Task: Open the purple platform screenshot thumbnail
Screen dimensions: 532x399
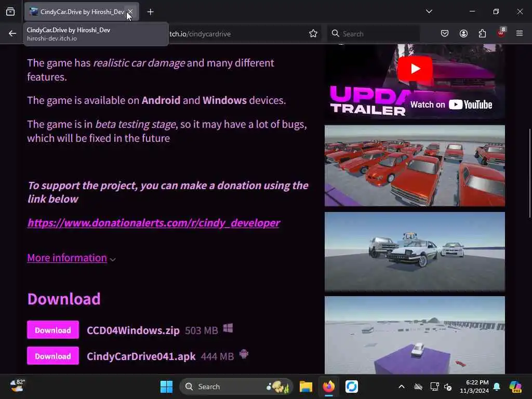Action: point(415,335)
